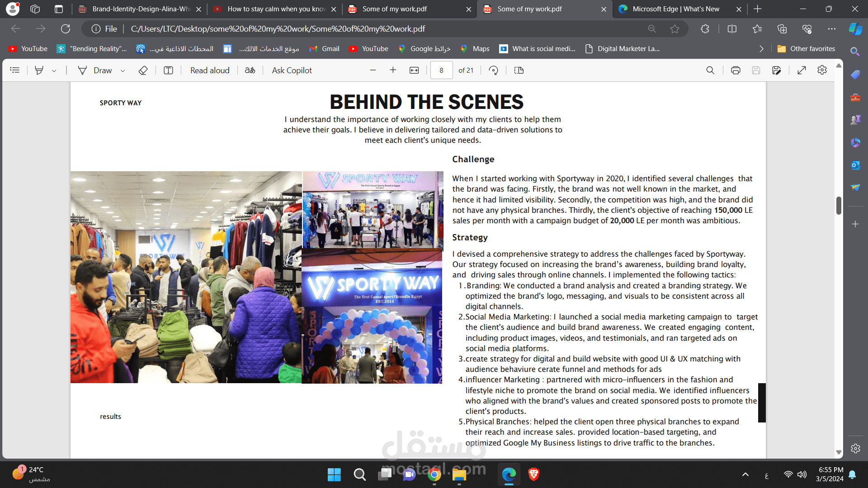The width and height of the screenshot is (868, 488).
Task: Open Find in PDF search icon
Action: click(x=710, y=70)
